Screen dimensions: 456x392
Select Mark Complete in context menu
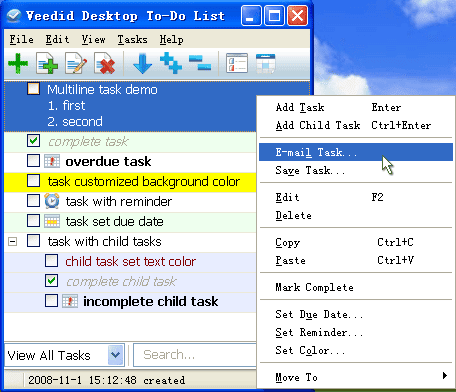click(356, 287)
